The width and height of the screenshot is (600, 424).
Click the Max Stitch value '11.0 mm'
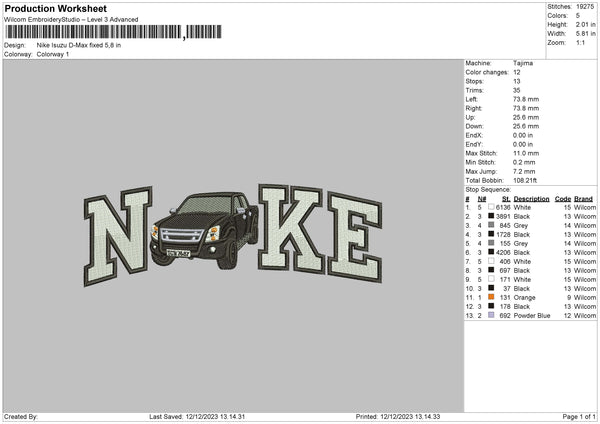[x=526, y=153]
